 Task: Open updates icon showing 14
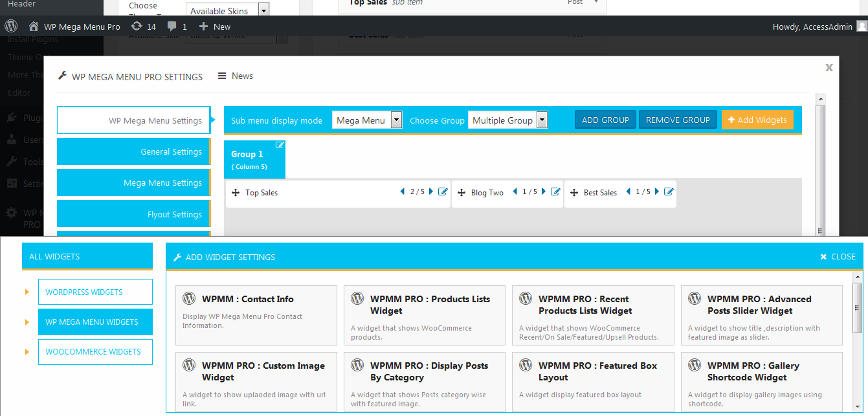pyautogui.click(x=136, y=27)
